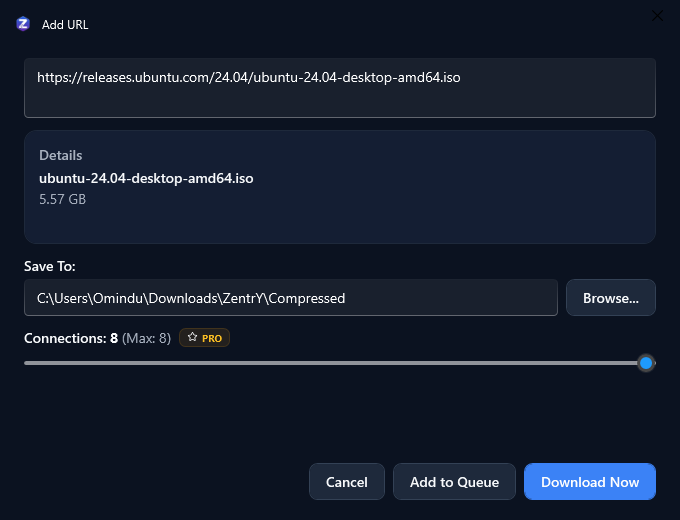Click the (Max: 8) text
The image size is (680, 520).
click(x=147, y=338)
